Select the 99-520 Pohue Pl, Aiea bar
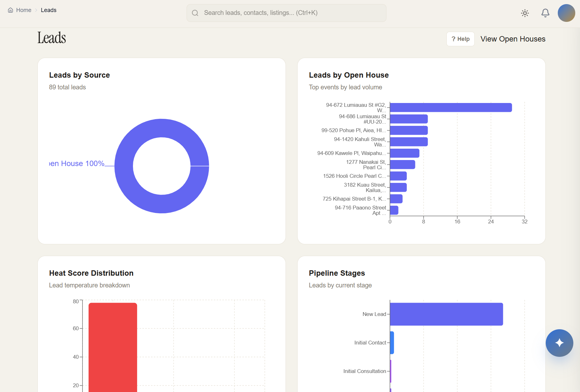The image size is (580, 392). coord(409,130)
